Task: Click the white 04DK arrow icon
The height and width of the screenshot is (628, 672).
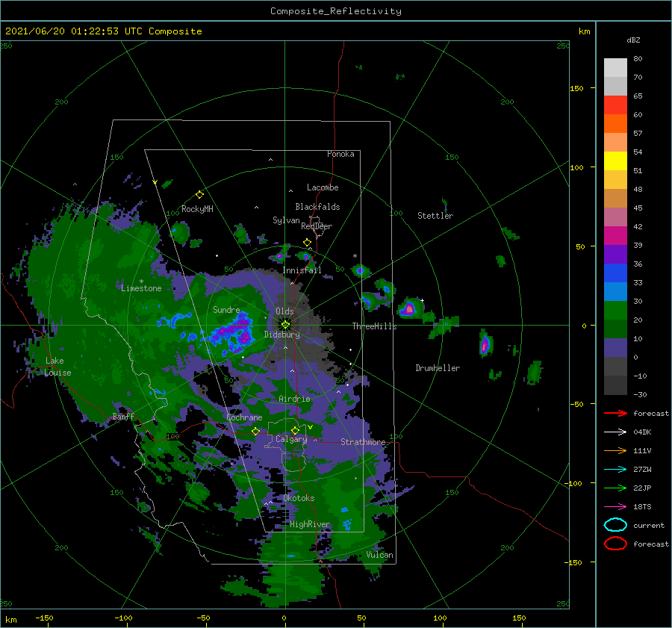Action: tap(615, 432)
